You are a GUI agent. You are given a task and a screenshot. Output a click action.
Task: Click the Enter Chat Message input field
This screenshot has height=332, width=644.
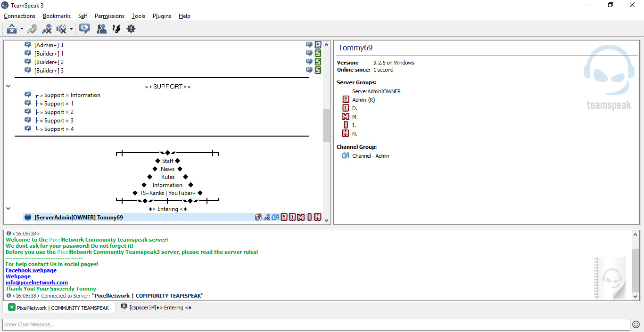click(316, 324)
